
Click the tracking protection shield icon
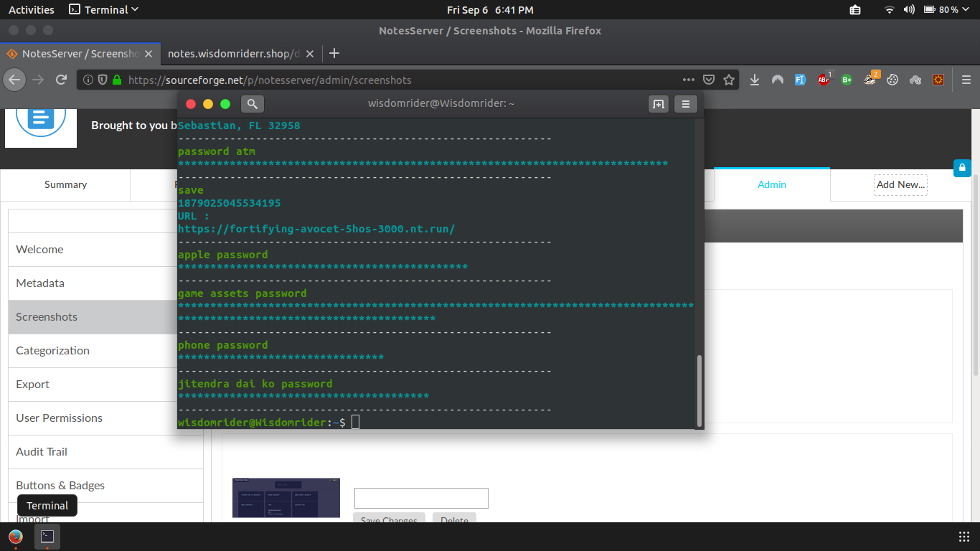[x=103, y=80]
